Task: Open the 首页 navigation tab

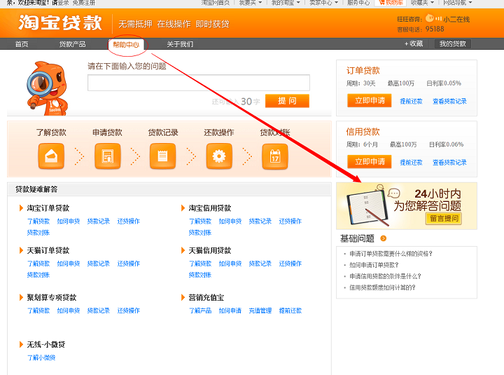Action: (x=22, y=44)
